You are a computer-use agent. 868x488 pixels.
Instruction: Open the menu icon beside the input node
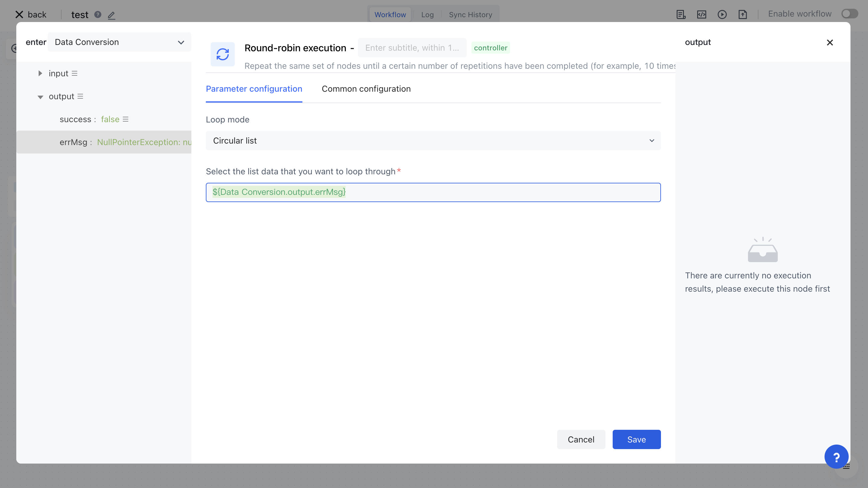point(75,73)
